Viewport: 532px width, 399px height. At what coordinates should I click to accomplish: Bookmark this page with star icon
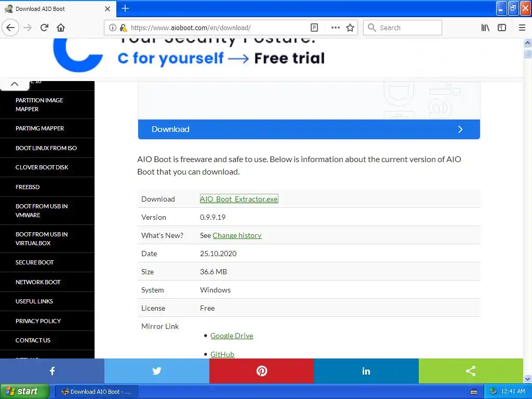[350, 28]
